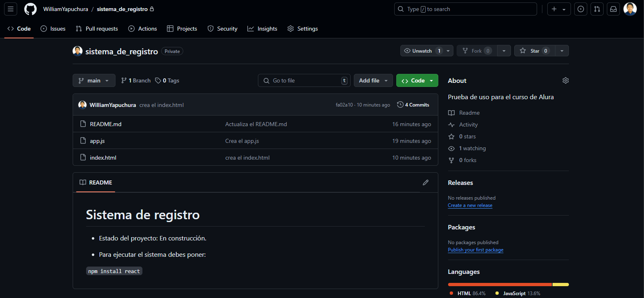The height and width of the screenshot is (298, 644).
Task: Open the user profile avatar menu
Action: click(x=630, y=9)
